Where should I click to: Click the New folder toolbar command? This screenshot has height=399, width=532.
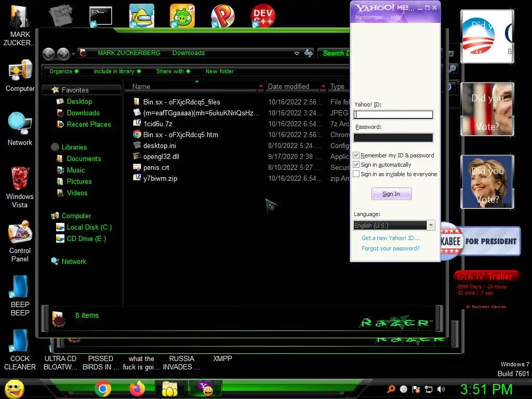point(220,71)
